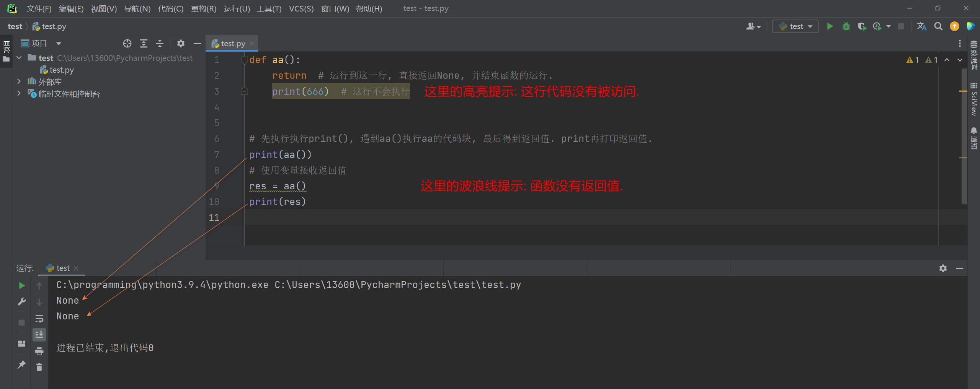The image size is (980, 389).
Task: Hide the run tool window
Action: 959,268
